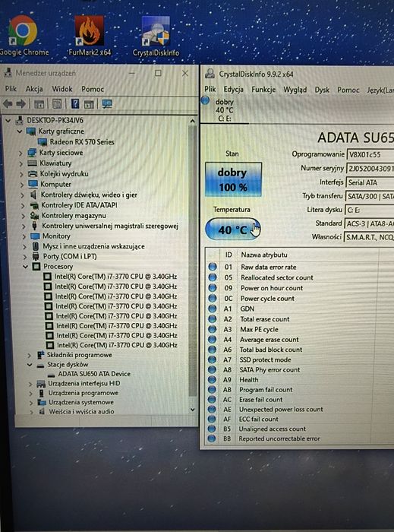Open the Pomoc menu in Device Manager
The height and width of the screenshot is (532, 394).
click(93, 89)
